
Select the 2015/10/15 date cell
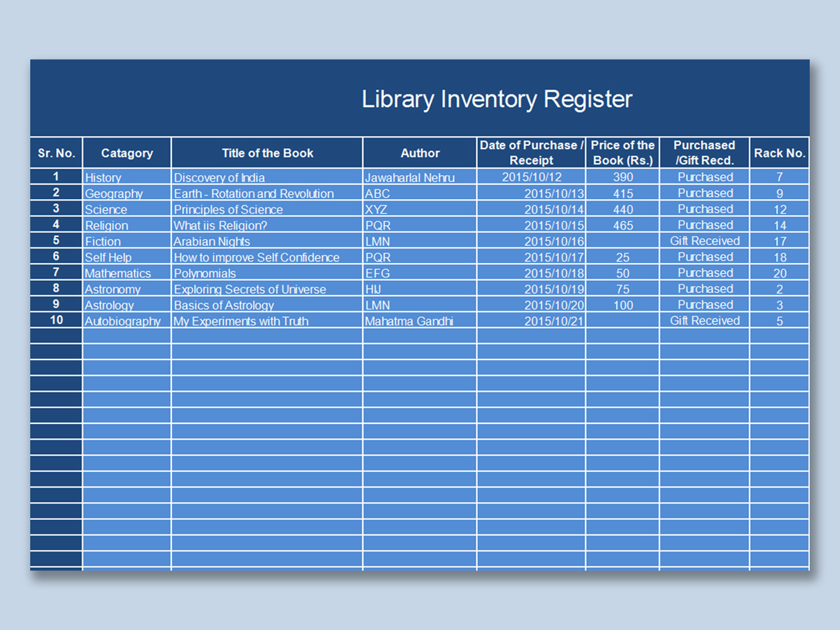(x=531, y=225)
